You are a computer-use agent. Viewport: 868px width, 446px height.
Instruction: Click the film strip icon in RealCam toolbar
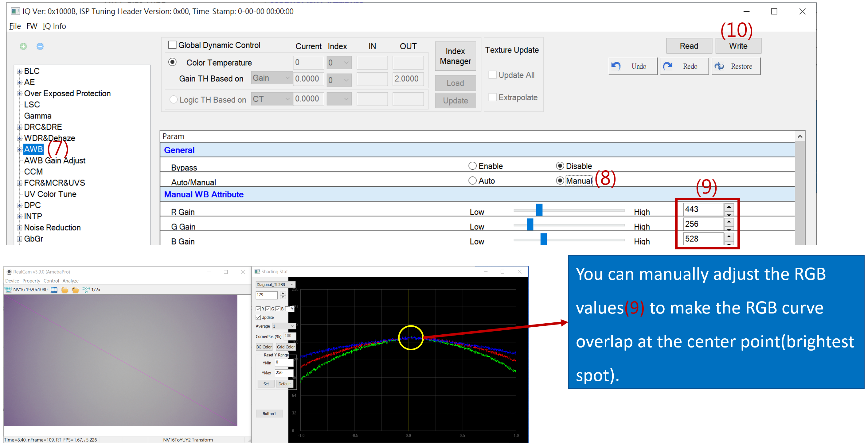click(54, 290)
